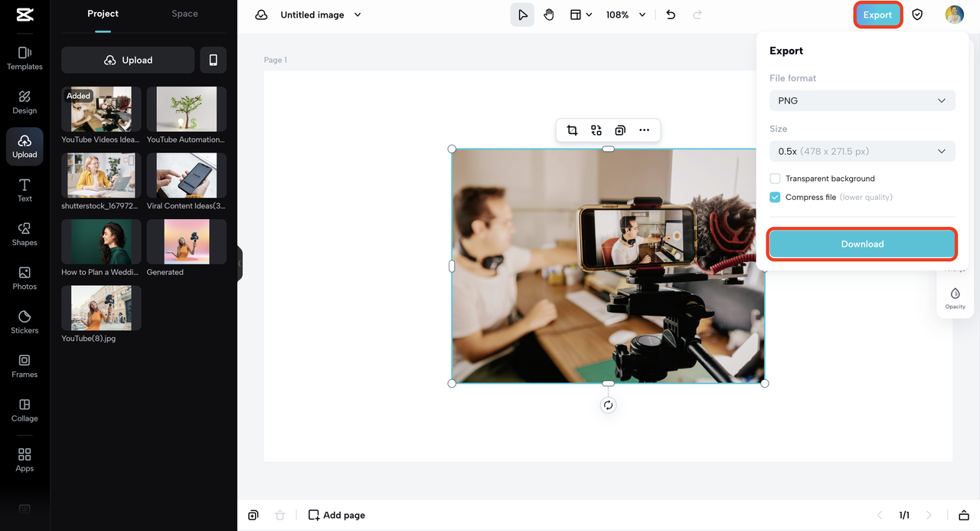The width and height of the screenshot is (980, 531).
Task: Open the Shapes panel
Action: coord(24,234)
